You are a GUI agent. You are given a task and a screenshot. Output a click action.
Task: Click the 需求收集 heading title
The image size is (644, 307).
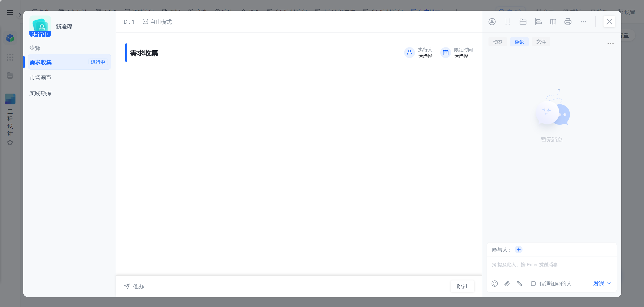click(144, 53)
